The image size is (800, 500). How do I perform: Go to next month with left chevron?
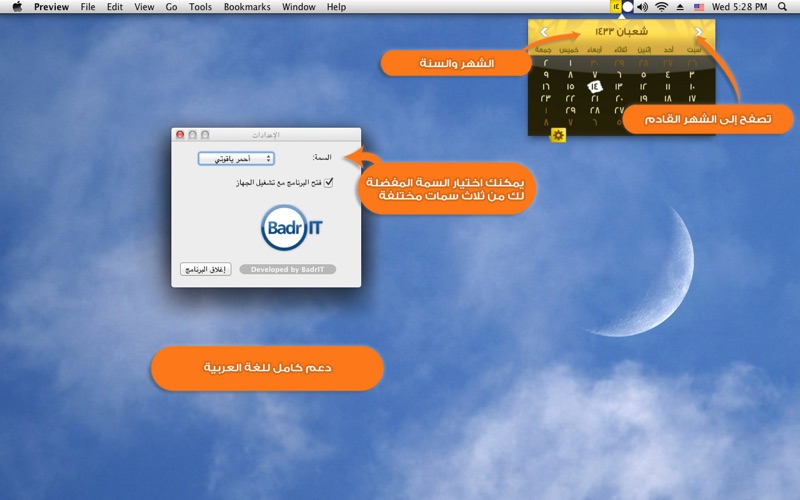click(x=544, y=32)
